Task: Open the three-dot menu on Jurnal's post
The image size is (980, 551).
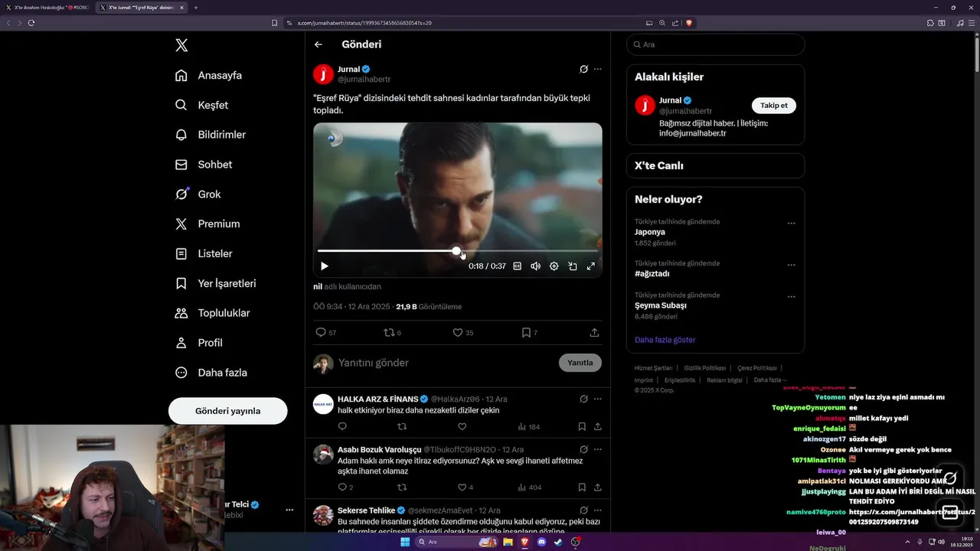Action: (598, 69)
